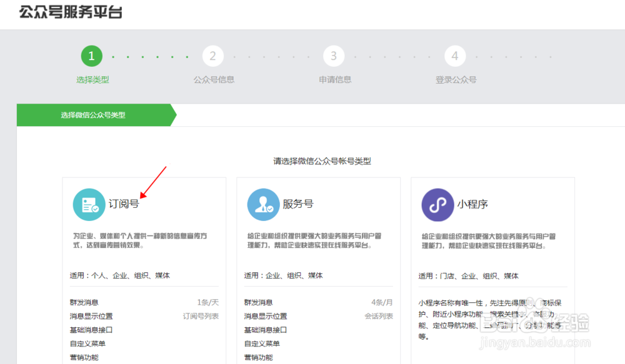Click the step 3 申请信息 circle

(334, 56)
